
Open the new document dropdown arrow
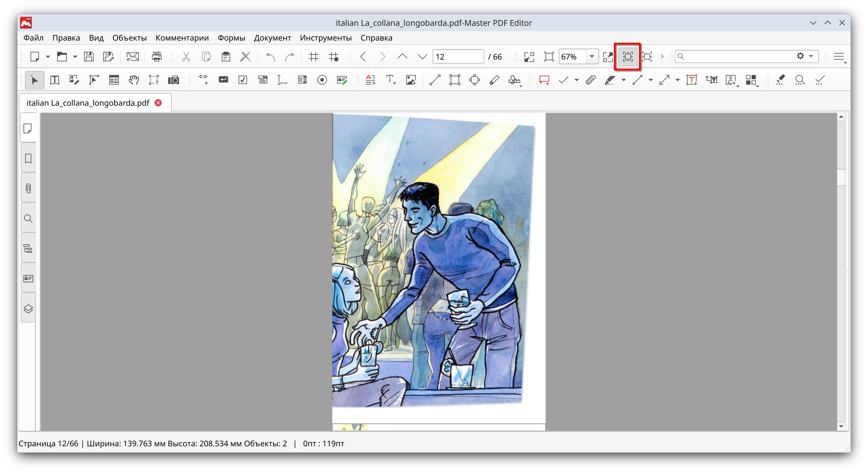(48, 57)
